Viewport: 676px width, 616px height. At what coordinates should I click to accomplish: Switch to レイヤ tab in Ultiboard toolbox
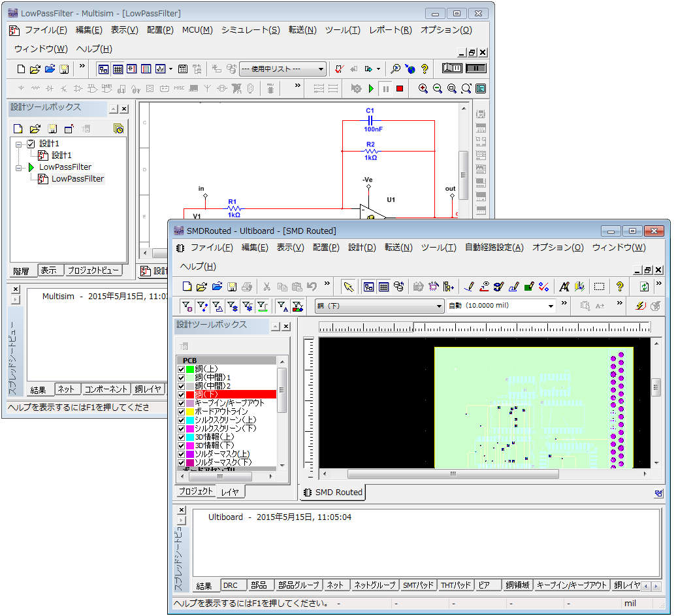point(230,492)
